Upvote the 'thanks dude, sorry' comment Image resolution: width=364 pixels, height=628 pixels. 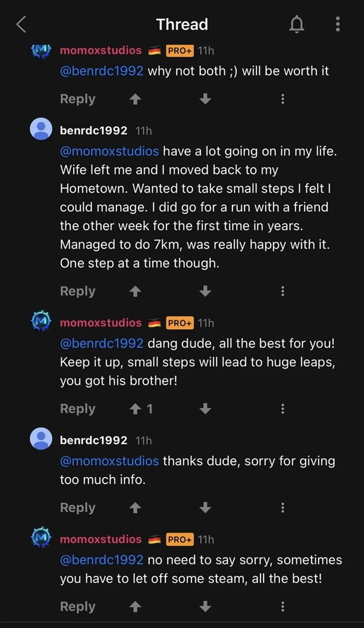(x=136, y=508)
